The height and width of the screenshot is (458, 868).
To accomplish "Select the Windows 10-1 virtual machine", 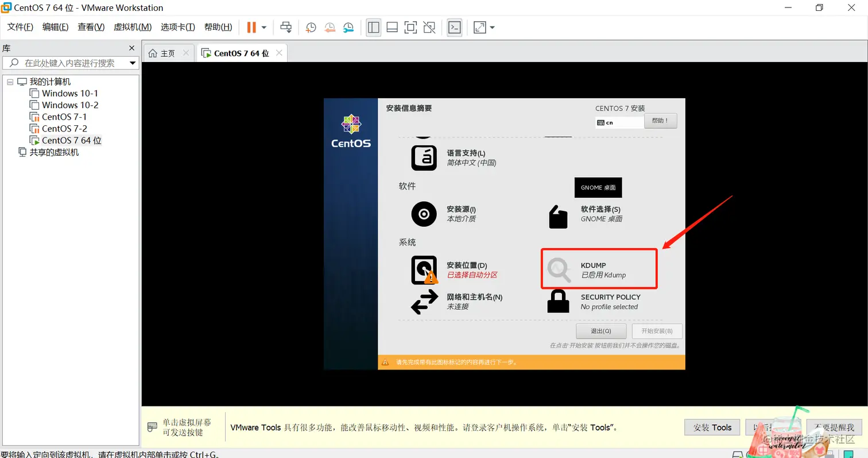I will tap(70, 93).
